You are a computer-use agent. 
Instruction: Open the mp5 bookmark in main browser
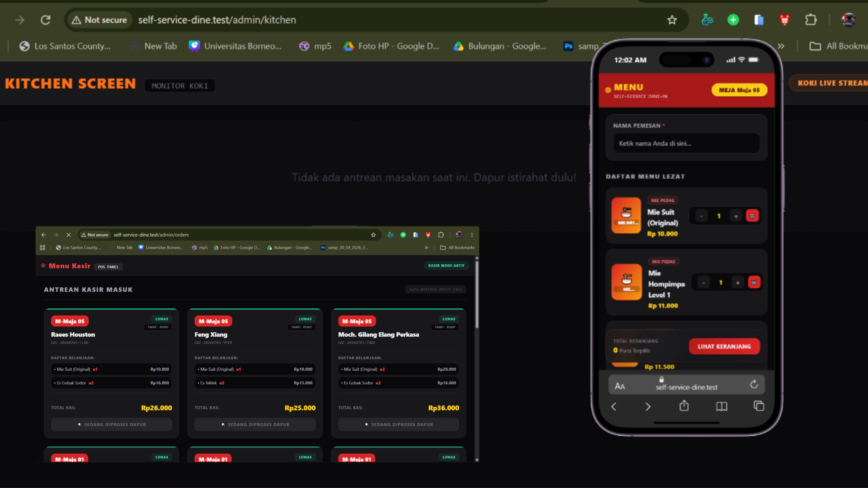(x=315, y=46)
